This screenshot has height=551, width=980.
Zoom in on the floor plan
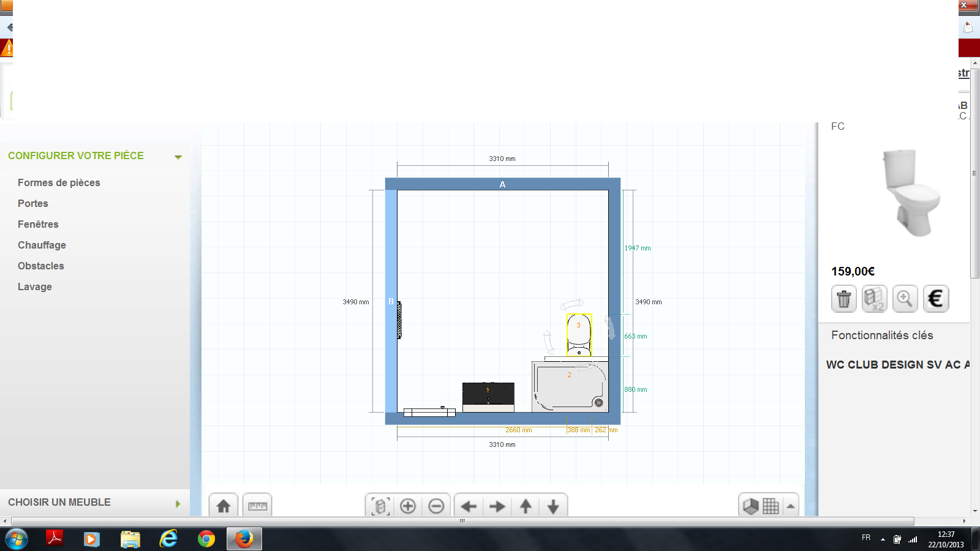pos(408,506)
